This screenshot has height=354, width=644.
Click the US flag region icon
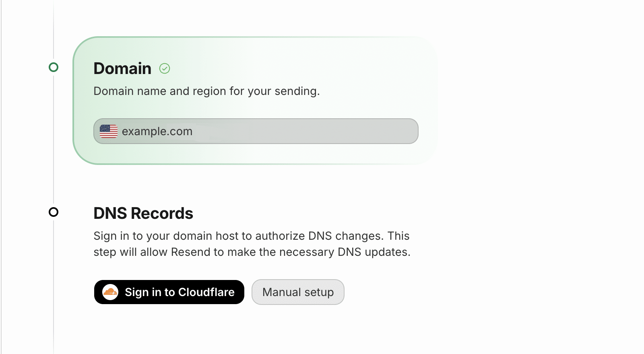109,131
